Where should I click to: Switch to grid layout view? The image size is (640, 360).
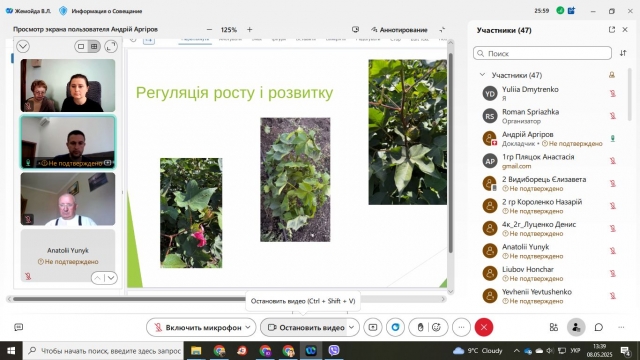point(94,47)
